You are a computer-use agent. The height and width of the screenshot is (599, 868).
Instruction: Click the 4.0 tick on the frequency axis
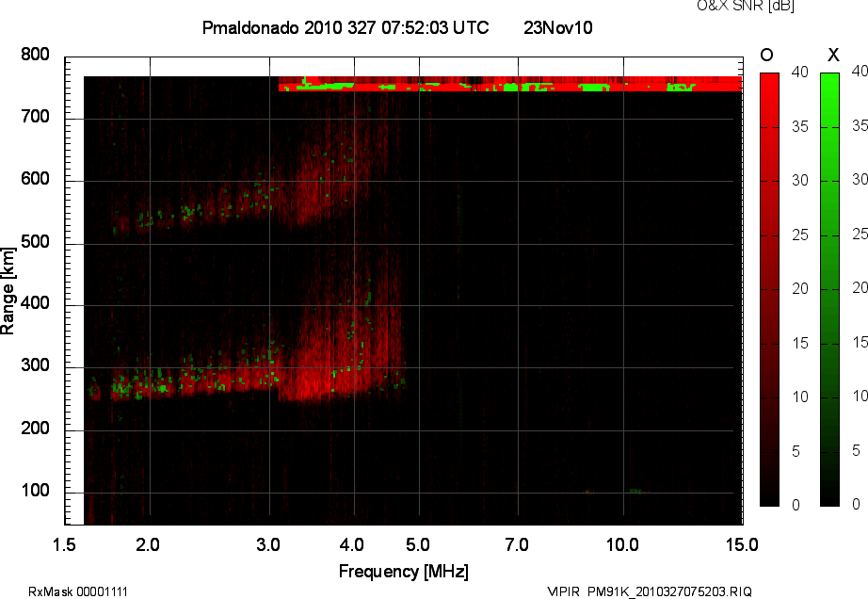(x=351, y=544)
